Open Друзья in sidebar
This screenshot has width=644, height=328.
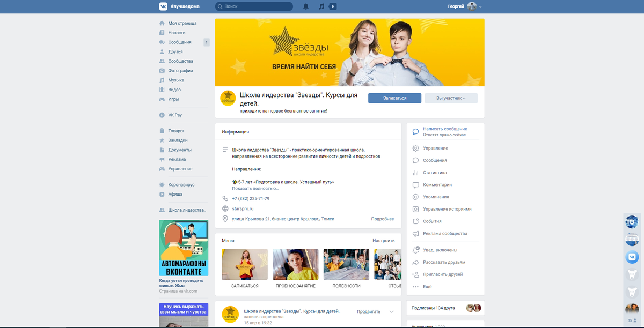[175, 51]
